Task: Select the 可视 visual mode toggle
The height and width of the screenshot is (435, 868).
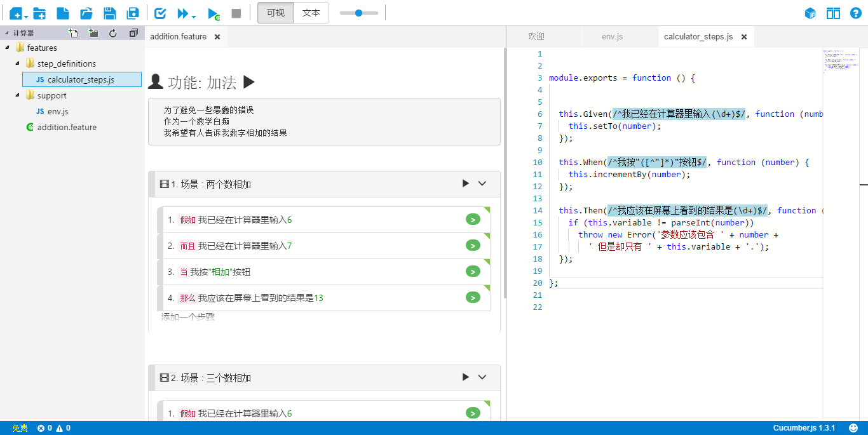Action: click(x=276, y=13)
